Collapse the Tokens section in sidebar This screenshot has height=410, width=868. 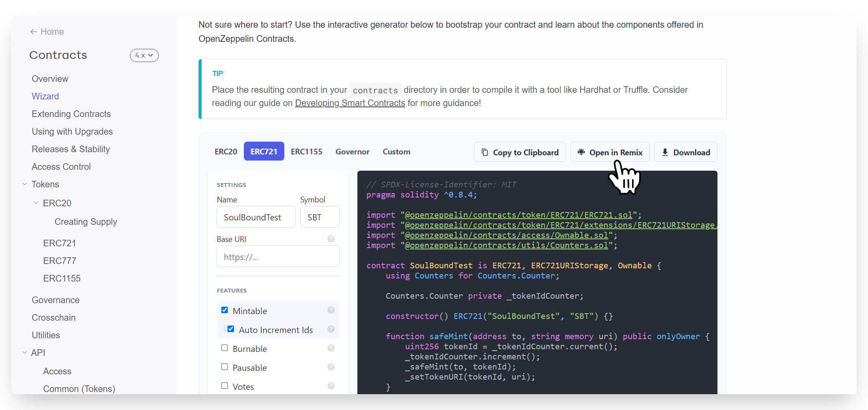click(25, 184)
